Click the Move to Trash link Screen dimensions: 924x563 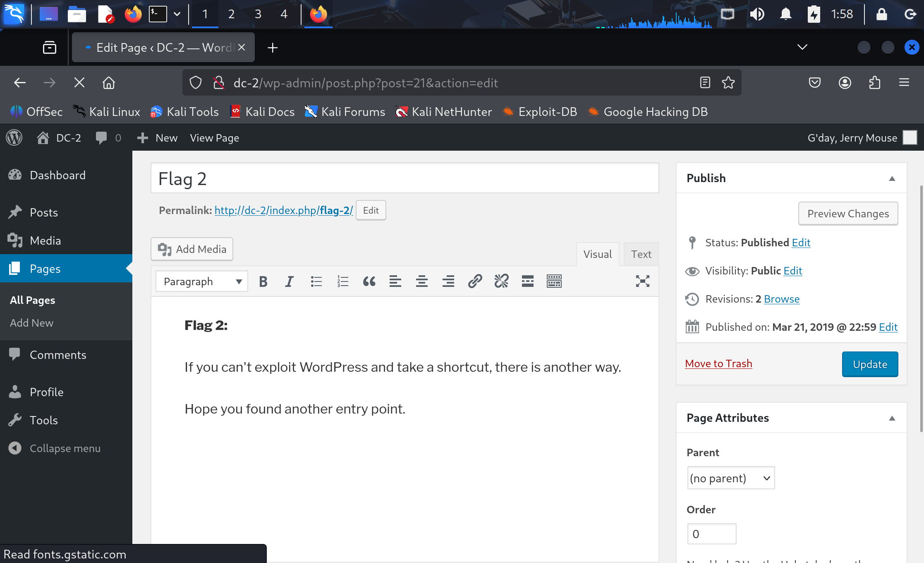click(718, 363)
